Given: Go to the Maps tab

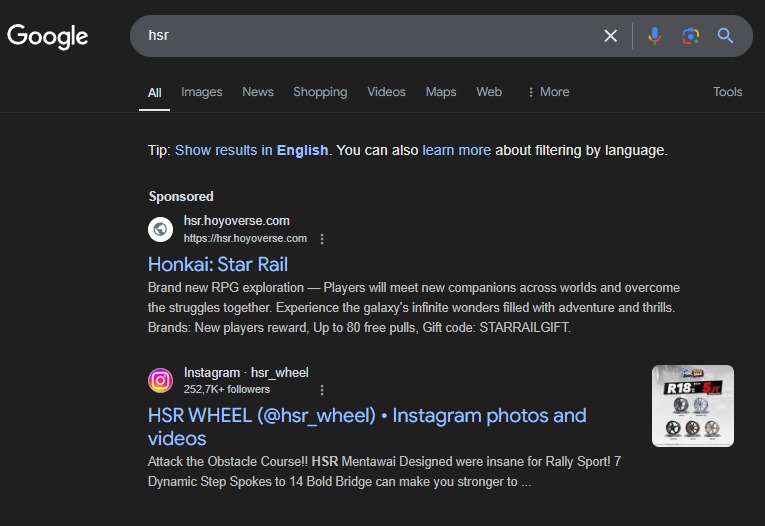Looking at the screenshot, I should pyautogui.click(x=440, y=92).
